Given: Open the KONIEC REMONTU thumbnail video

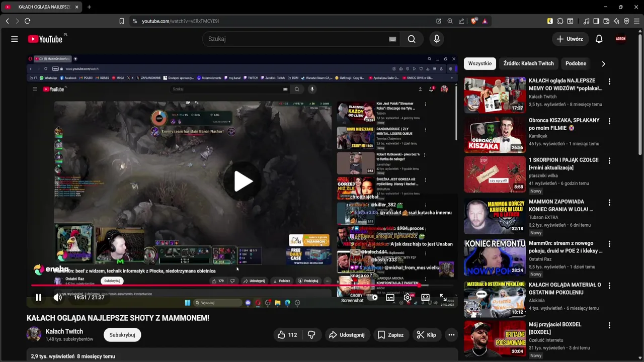Looking at the screenshot, I should point(495,258).
